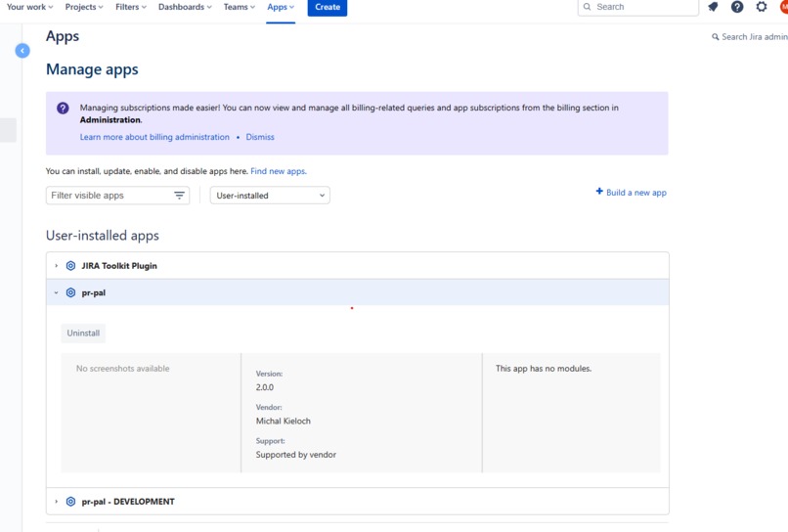
Task: Open the Projects menu
Action: tap(84, 7)
